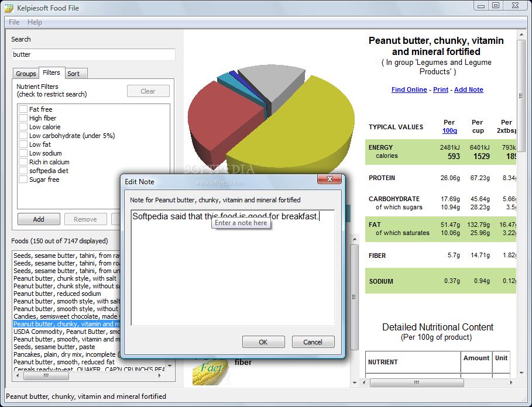Click the SODIUM row label
The image size is (532, 407).
pos(381,281)
